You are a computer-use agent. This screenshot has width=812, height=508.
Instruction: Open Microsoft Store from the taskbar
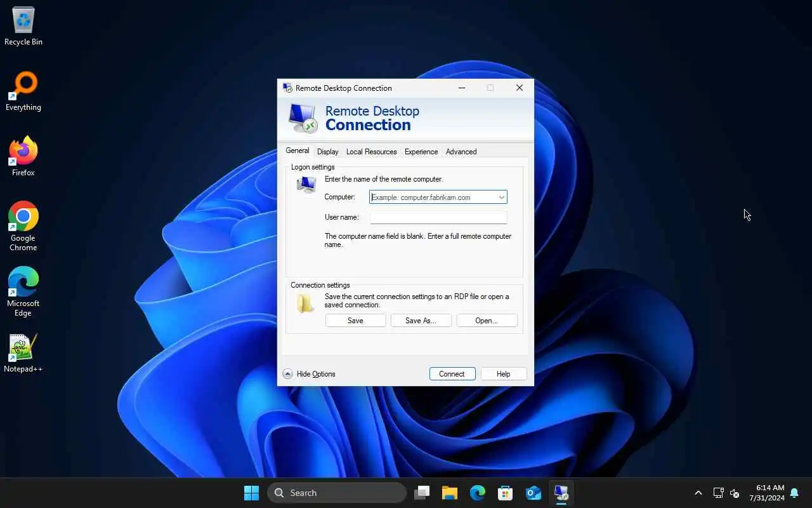(x=506, y=493)
